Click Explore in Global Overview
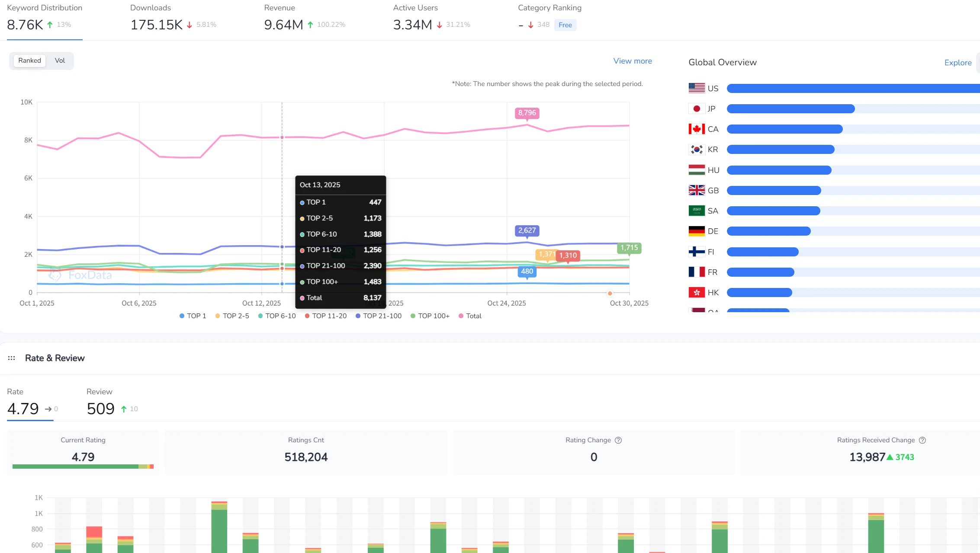Screen dimensions: 980x553 [x=958, y=63]
